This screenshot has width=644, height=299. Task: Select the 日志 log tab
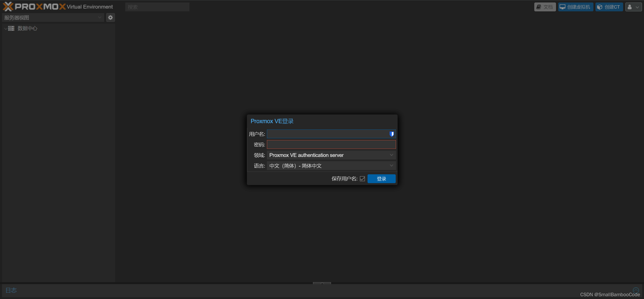click(11, 290)
